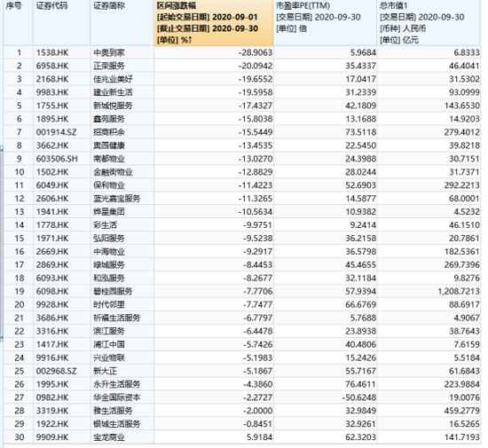Screen dimensions: 488x448
Task: Select stock code 1538.HK cell
Action: [x=52, y=52]
